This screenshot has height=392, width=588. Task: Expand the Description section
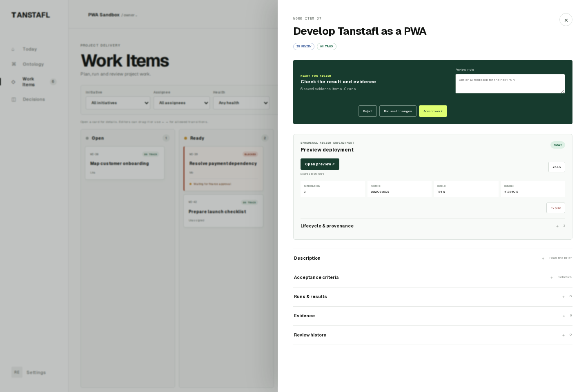(x=433, y=258)
